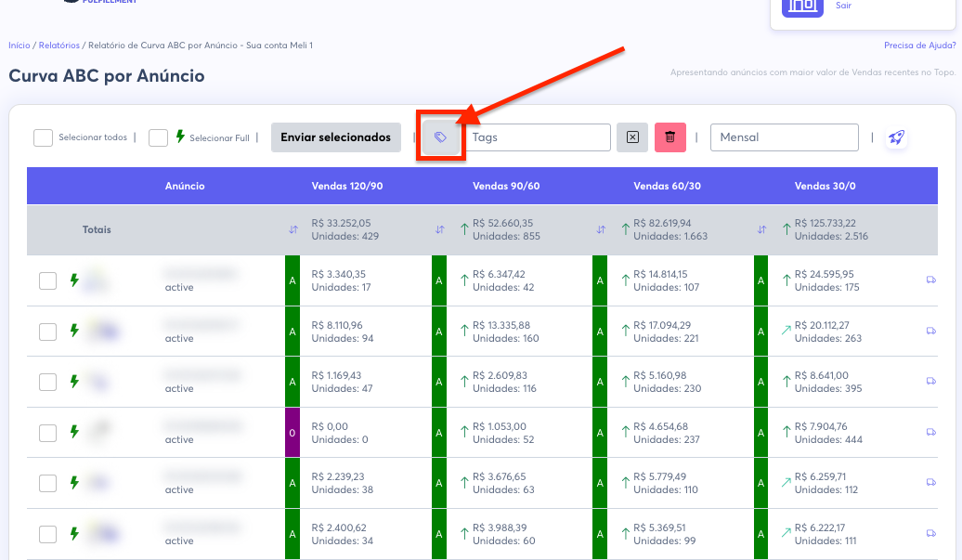This screenshot has height=560, width=962.
Task: Click the truck icon on the R$ 8.641,00 row
Action: [930, 382]
